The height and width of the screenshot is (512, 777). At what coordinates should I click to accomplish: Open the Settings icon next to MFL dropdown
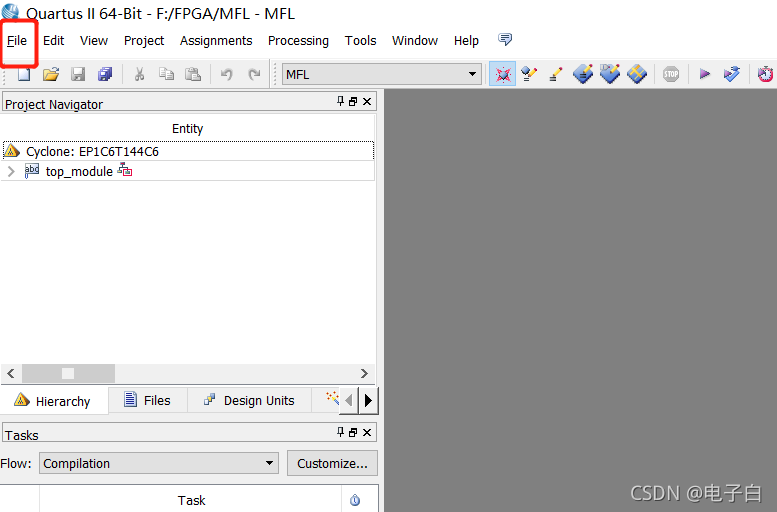(502, 74)
